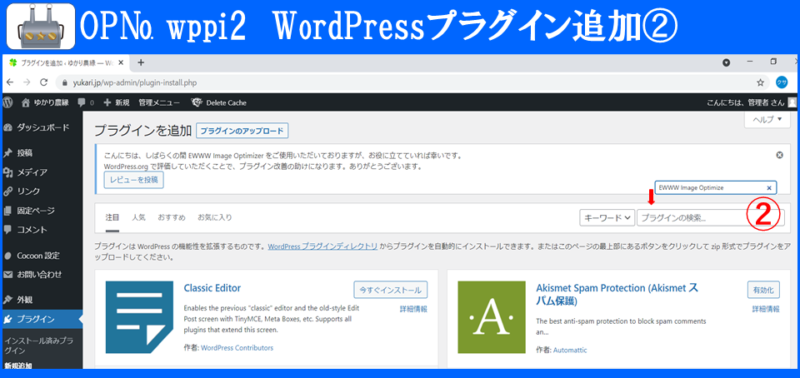Viewport: 800px width, 378px height.
Task: Dismiss the EWWW Image Optimizer notice
Action: coord(779,155)
